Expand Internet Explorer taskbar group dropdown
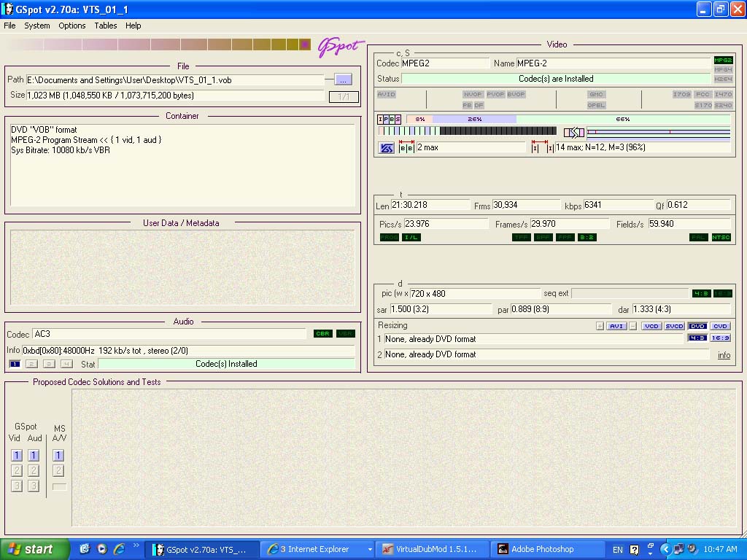Viewport: 747px width, 560px height. point(370,549)
